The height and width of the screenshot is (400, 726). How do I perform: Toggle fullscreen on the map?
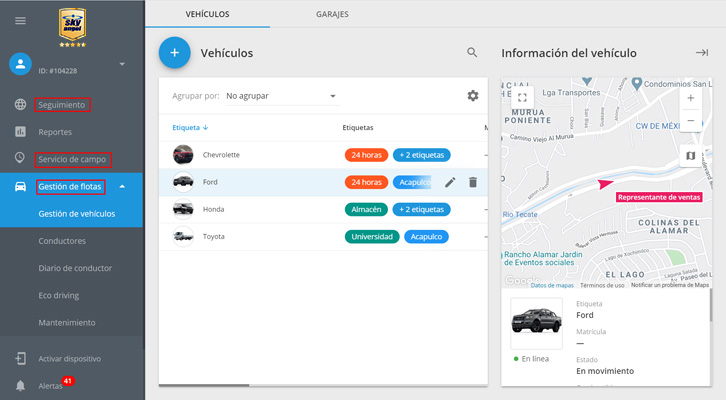click(x=522, y=98)
